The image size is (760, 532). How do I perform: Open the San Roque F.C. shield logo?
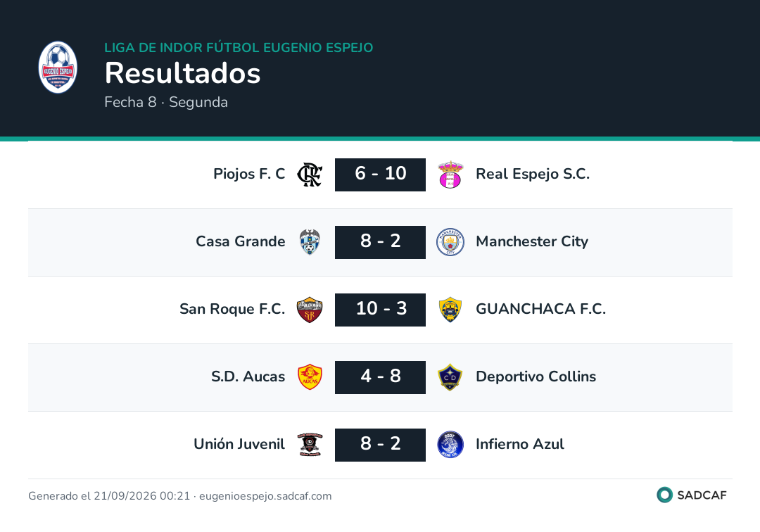point(310,310)
